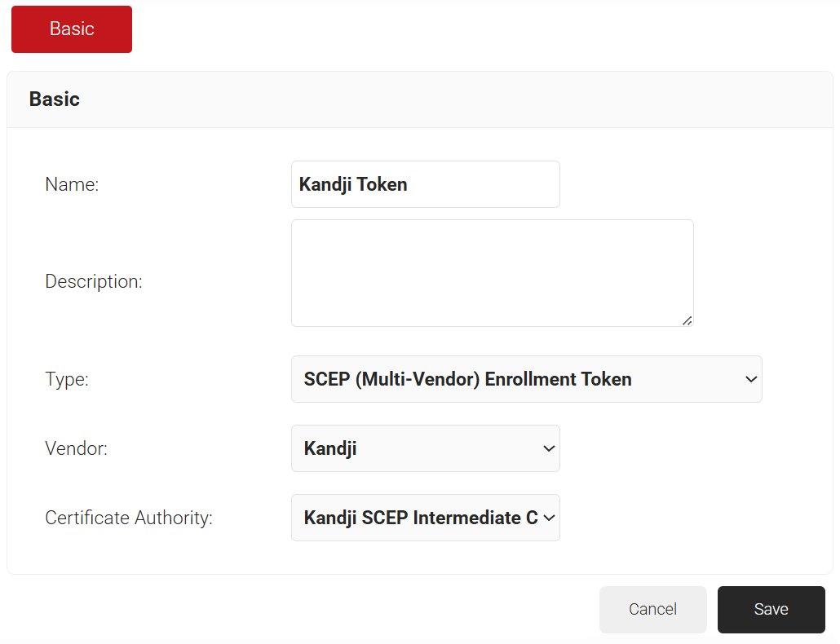The width and height of the screenshot is (840, 644).
Task: Click the "Name:" field label
Action: coord(72,185)
